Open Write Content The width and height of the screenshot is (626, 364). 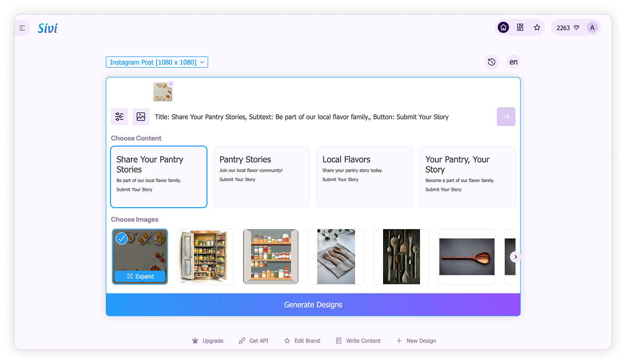point(358,341)
